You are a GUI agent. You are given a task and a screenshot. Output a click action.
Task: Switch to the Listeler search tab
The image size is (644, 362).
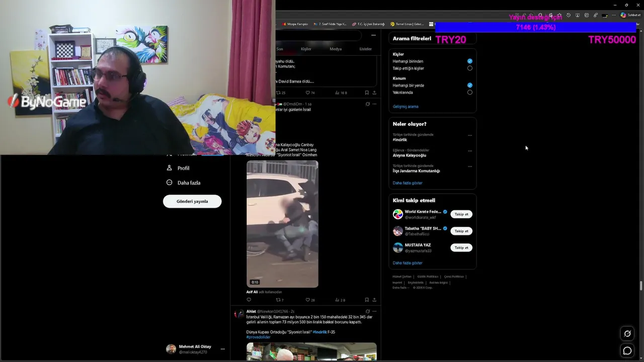click(365, 49)
